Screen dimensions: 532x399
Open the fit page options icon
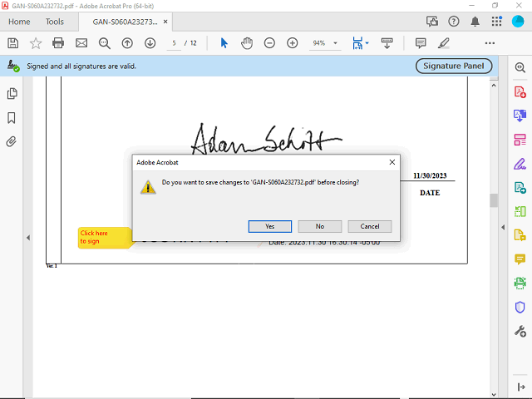357,43
